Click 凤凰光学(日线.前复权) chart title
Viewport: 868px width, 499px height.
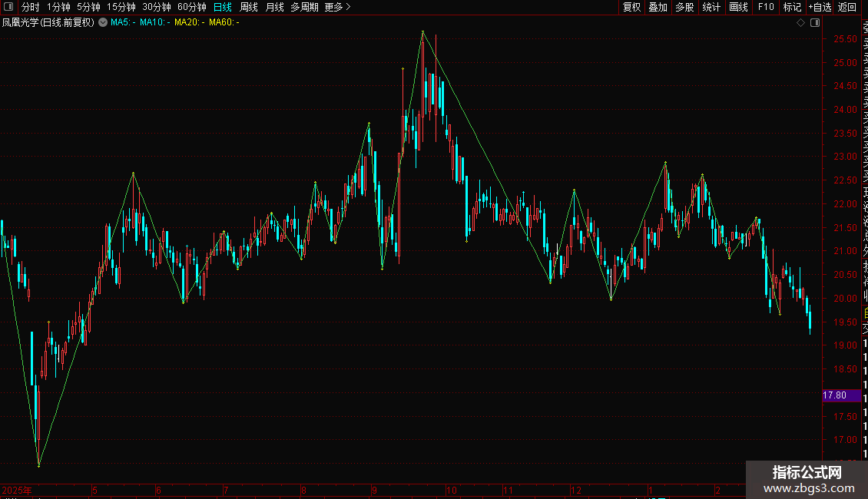coord(48,22)
